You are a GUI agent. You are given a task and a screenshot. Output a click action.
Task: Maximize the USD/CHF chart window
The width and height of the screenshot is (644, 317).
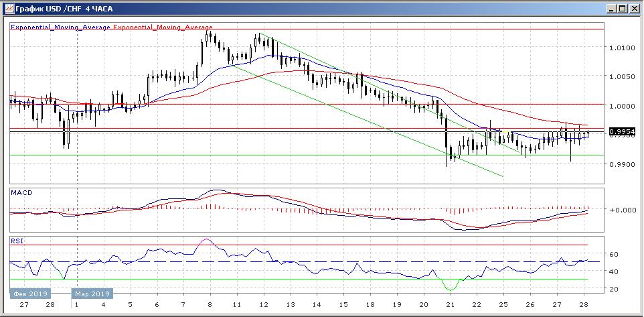[x=623, y=9]
